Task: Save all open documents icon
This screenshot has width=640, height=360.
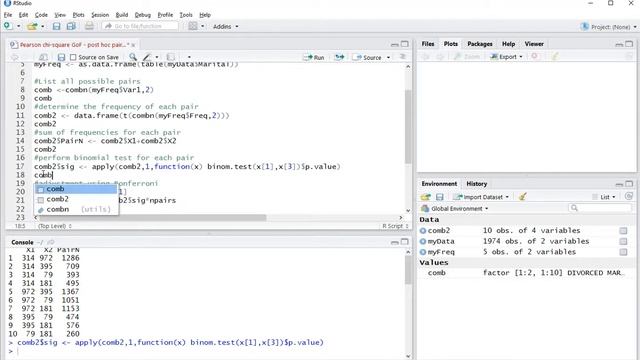Action: tap(71, 27)
